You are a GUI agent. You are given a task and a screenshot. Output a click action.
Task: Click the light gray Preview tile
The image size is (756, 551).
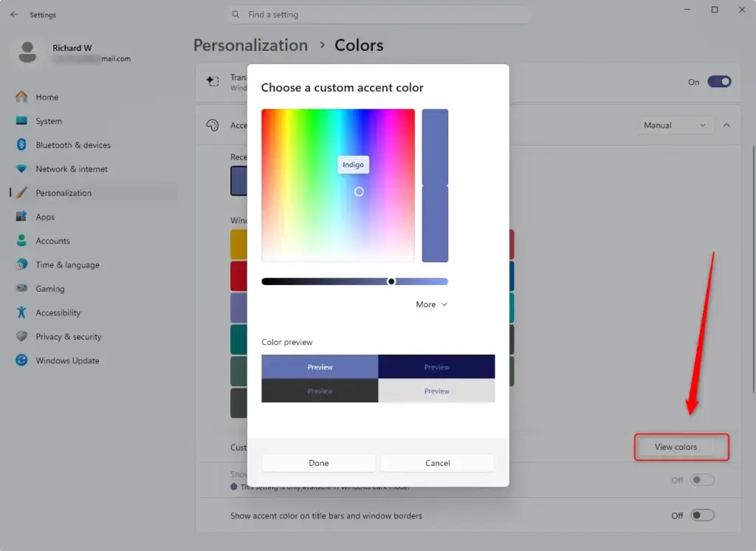[437, 390]
